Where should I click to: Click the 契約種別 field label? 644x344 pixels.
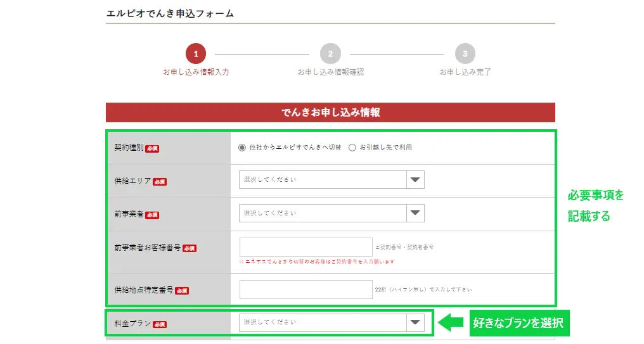click(x=129, y=148)
